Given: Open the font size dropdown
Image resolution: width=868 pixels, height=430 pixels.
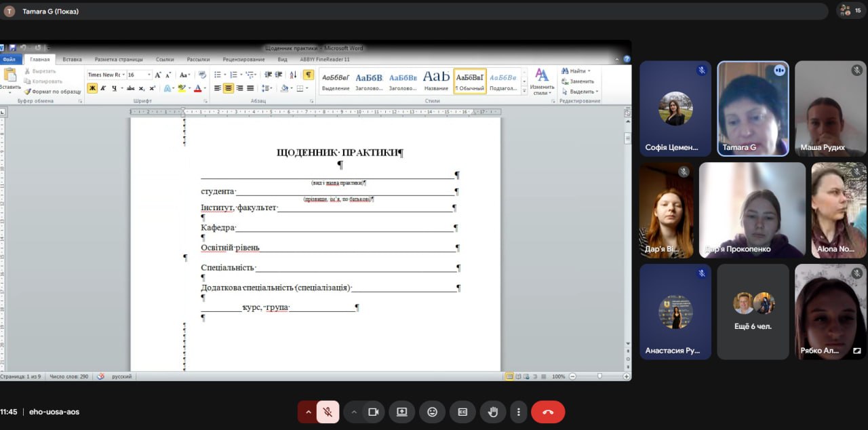Looking at the screenshot, I should coord(149,75).
